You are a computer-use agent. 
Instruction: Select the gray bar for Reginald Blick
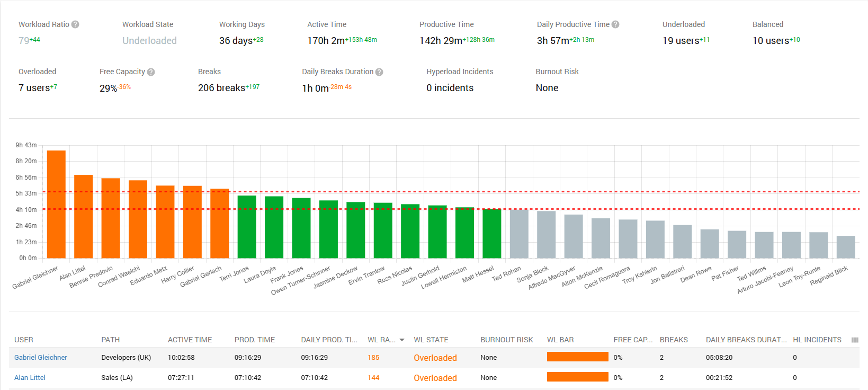(846, 247)
